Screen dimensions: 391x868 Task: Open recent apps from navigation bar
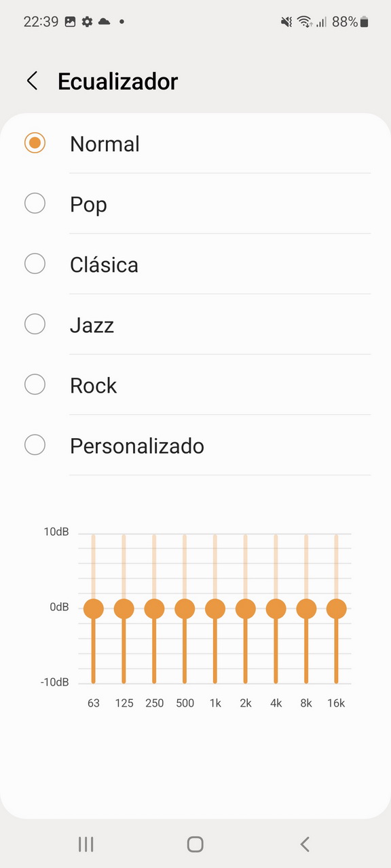(x=86, y=844)
